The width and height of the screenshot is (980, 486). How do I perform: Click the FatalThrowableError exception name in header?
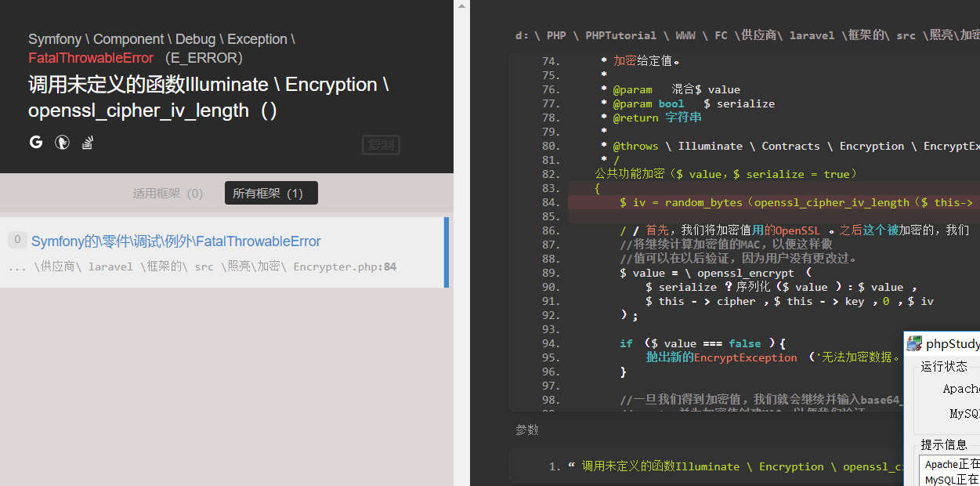point(91,58)
